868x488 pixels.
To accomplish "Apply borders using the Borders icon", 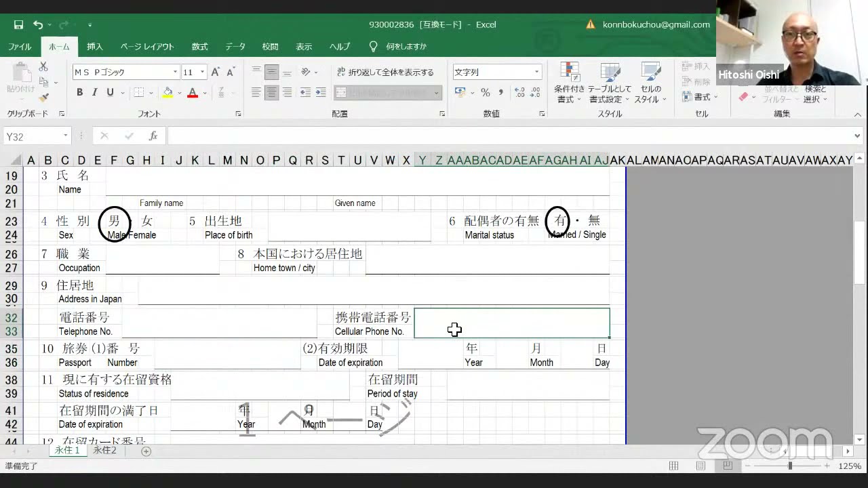I will click(x=138, y=92).
